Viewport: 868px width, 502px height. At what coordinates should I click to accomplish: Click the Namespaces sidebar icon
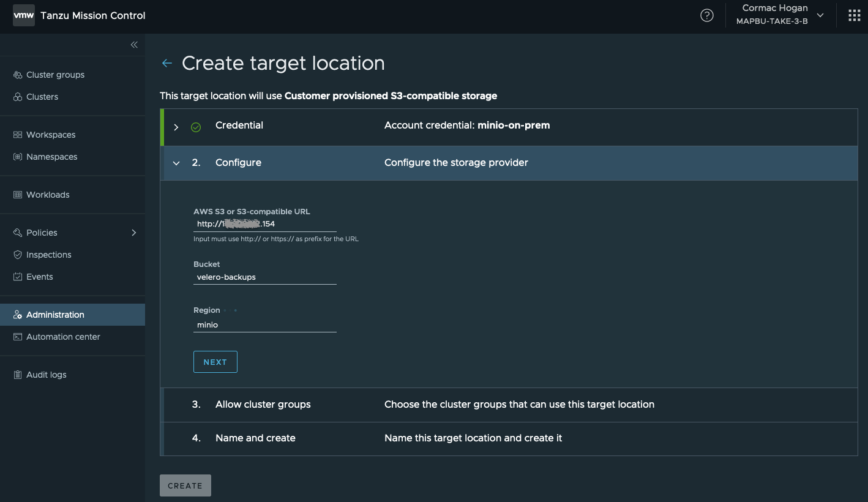coord(18,157)
